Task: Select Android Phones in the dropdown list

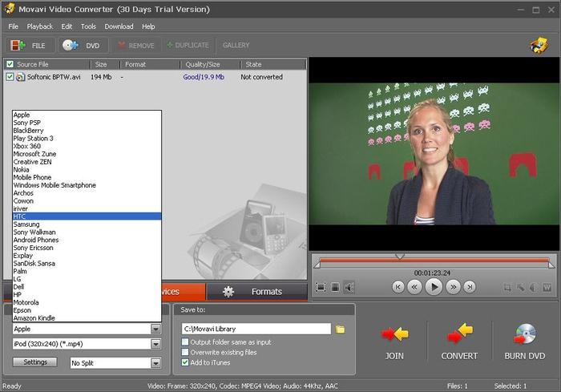Action: pos(87,240)
